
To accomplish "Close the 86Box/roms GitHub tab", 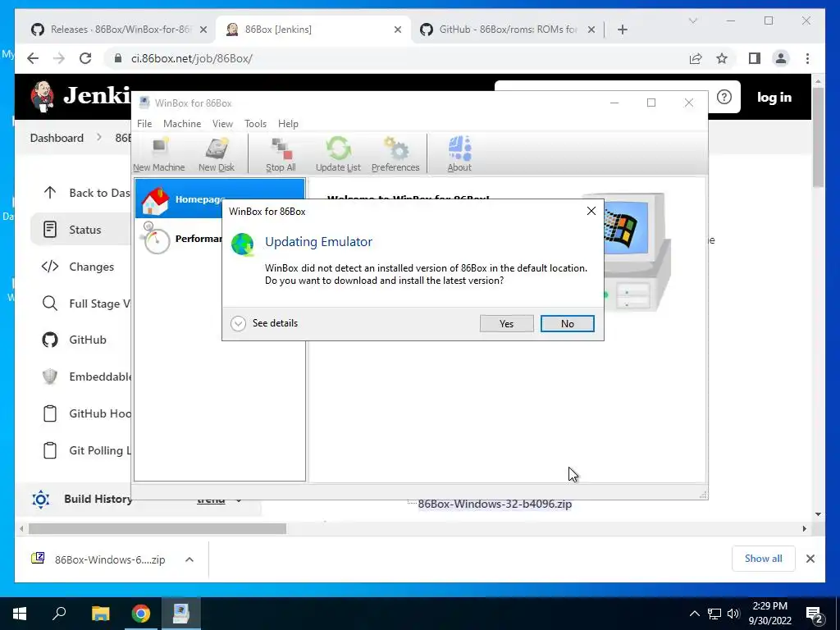I will pos(591,30).
